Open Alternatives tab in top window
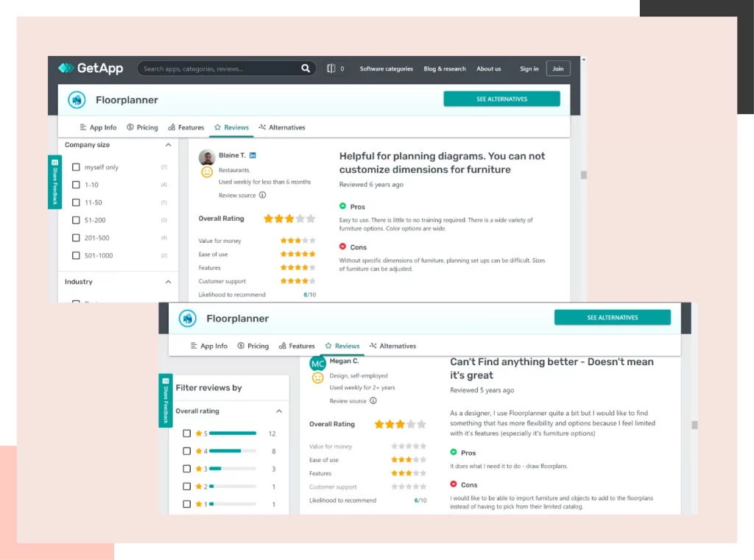The image size is (754, 560). point(282,127)
